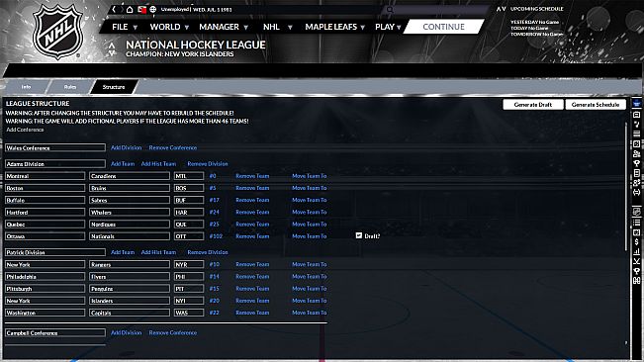Open the league calendar icon under NHL logo
Image resolution: width=644 pixels, height=362 pixels.
(637, 232)
